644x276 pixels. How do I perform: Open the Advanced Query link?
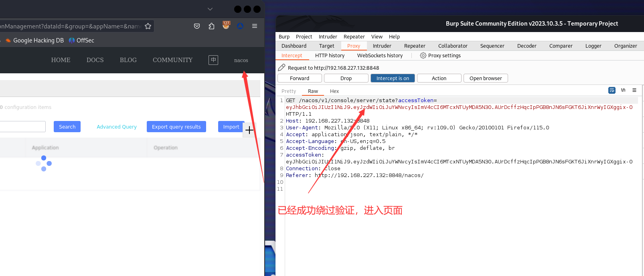point(117,127)
